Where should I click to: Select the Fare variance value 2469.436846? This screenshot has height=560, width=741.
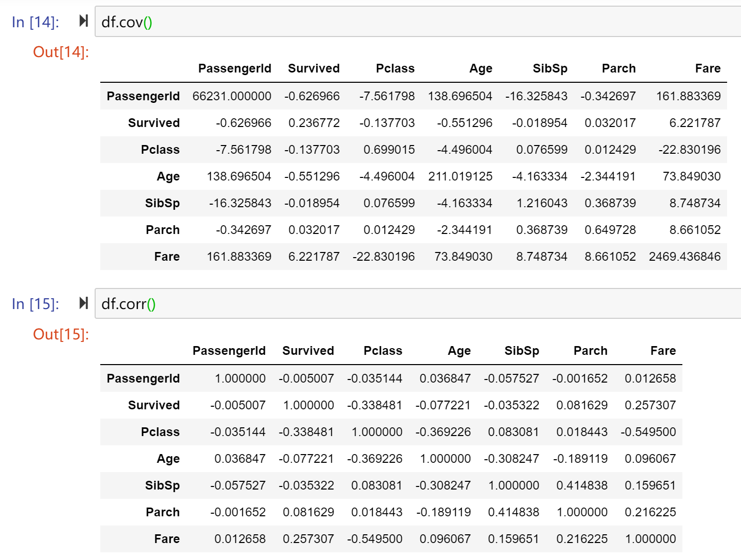684,257
